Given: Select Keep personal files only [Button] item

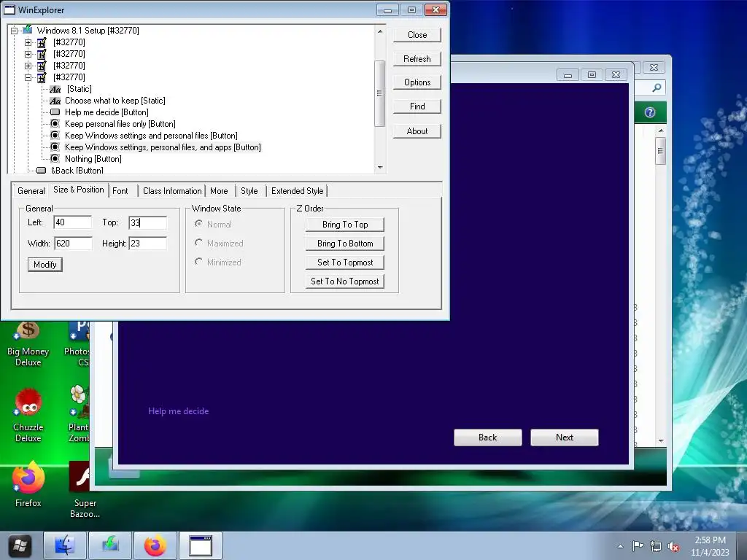Looking at the screenshot, I should pos(120,124).
